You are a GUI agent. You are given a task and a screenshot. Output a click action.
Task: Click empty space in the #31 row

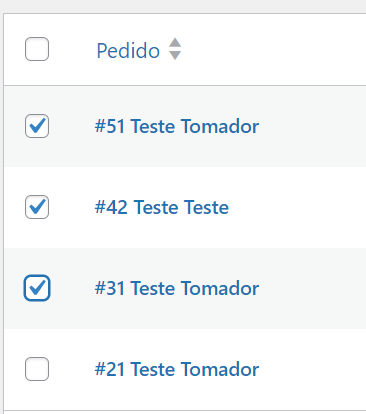click(x=313, y=288)
